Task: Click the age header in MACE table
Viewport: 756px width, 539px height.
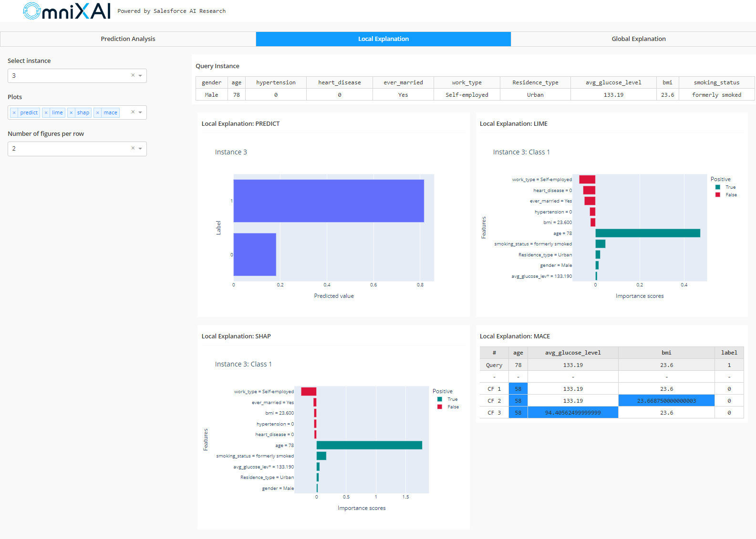Action: point(518,353)
